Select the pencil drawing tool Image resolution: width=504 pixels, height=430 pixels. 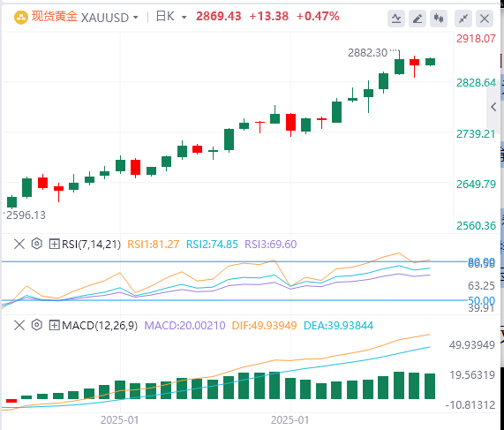click(417, 19)
